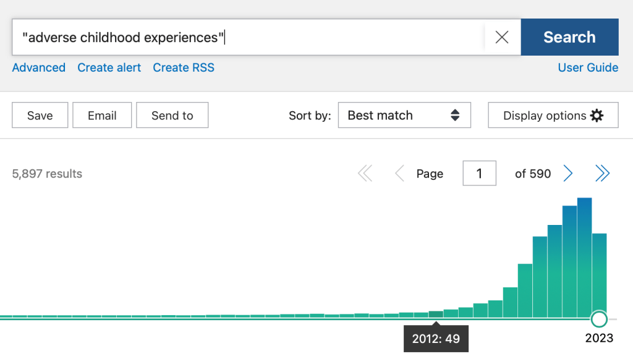Select the highlighted 2012 bar in histogram
Image resolution: width=633 pixels, height=364 pixels.
(436, 314)
